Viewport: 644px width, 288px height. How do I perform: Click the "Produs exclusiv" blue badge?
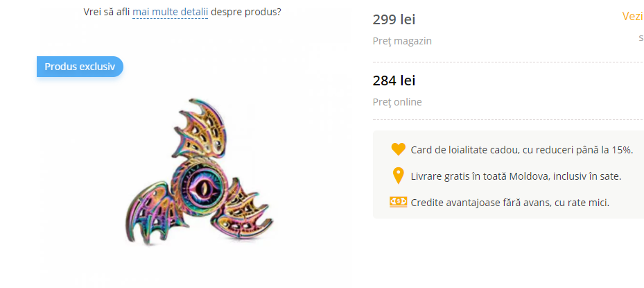click(80, 67)
